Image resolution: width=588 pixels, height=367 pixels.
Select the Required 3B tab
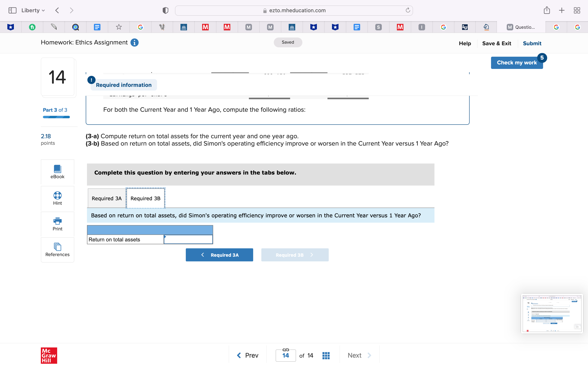[x=145, y=198]
